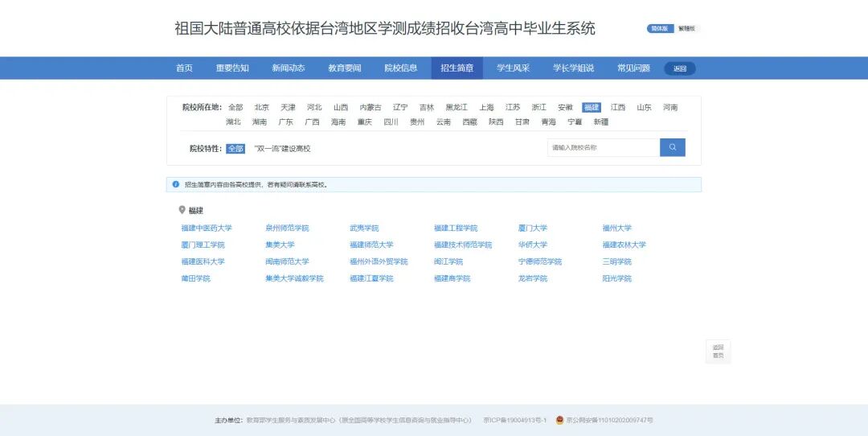Open 泉州师范学院 link
Screen dimensions: 868x436
tap(287, 228)
